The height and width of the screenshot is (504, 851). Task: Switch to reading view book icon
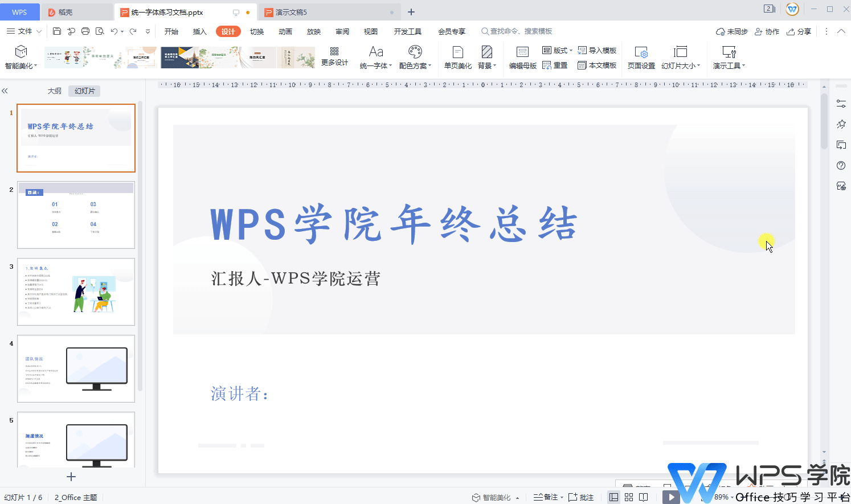tap(644, 497)
